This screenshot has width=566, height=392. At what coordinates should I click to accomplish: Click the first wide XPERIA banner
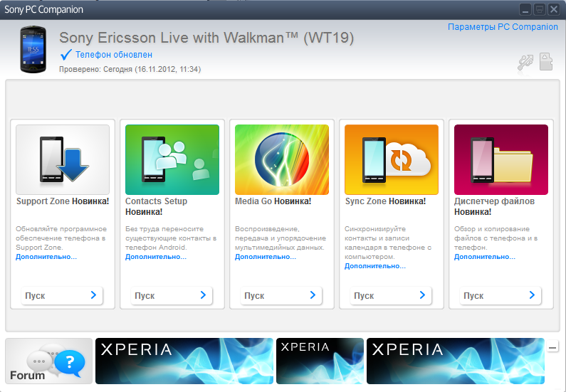tap(184, 361)
